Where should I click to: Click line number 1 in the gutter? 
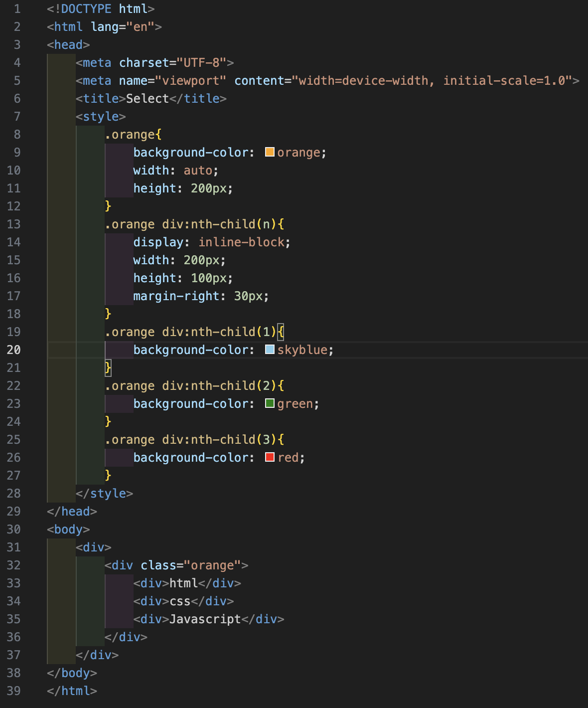click(17, 9)
